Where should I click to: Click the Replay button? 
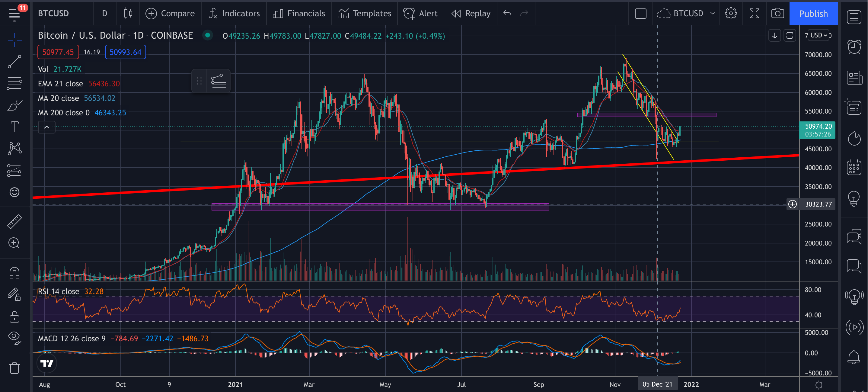[471, 14]
